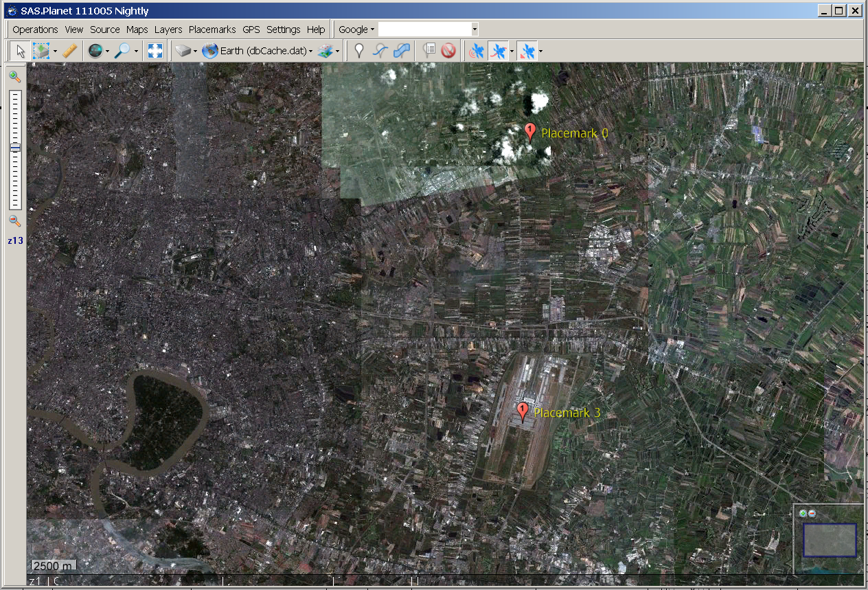Click the magnifier zoom-out icon below the slider

coord(14,221)
